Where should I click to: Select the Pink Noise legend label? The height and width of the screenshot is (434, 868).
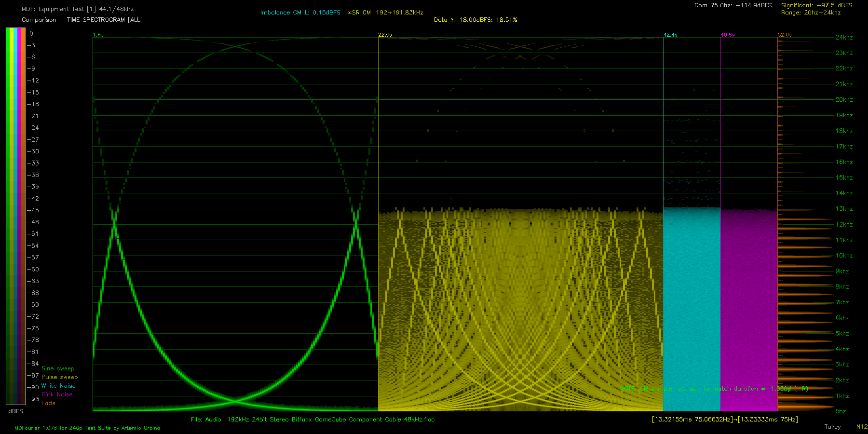coord(57,394)
